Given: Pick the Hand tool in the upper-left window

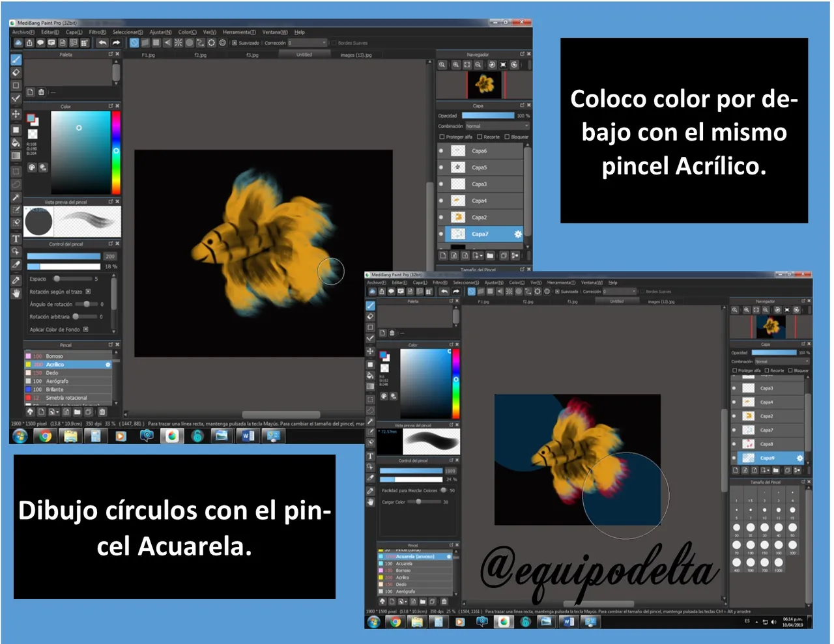Looking at the screenshot, I should 16,294.
